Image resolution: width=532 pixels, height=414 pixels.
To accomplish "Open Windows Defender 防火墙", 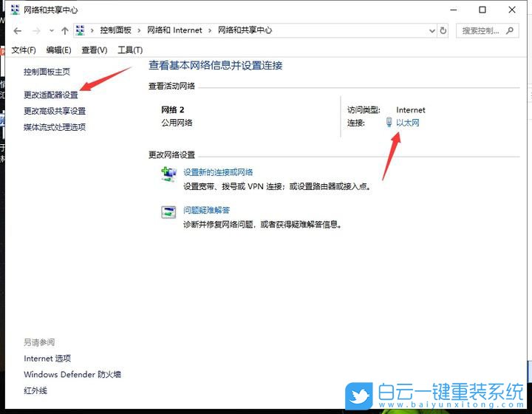I will tap(72, 374).
